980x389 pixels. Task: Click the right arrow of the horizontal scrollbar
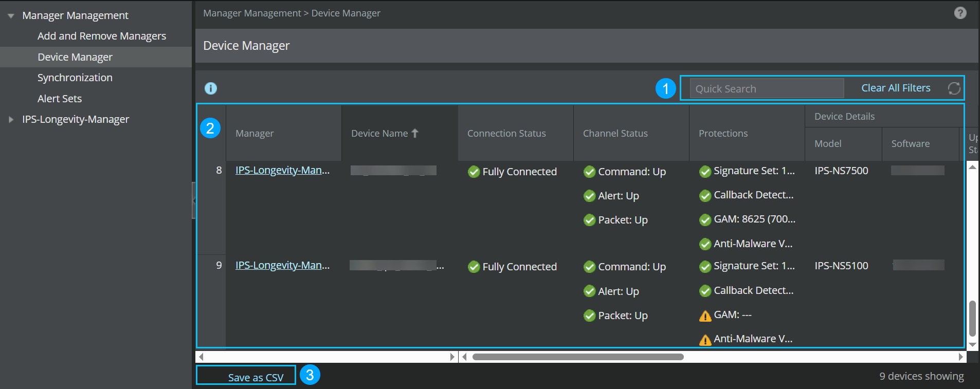click(x=961, y=357)
